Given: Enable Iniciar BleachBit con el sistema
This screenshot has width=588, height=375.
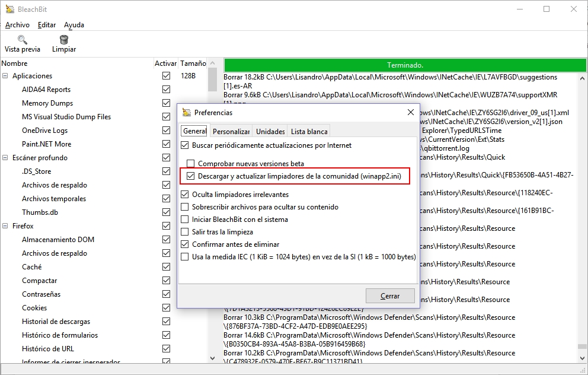Looking at the screenshot, I should [x=184, y=219].
